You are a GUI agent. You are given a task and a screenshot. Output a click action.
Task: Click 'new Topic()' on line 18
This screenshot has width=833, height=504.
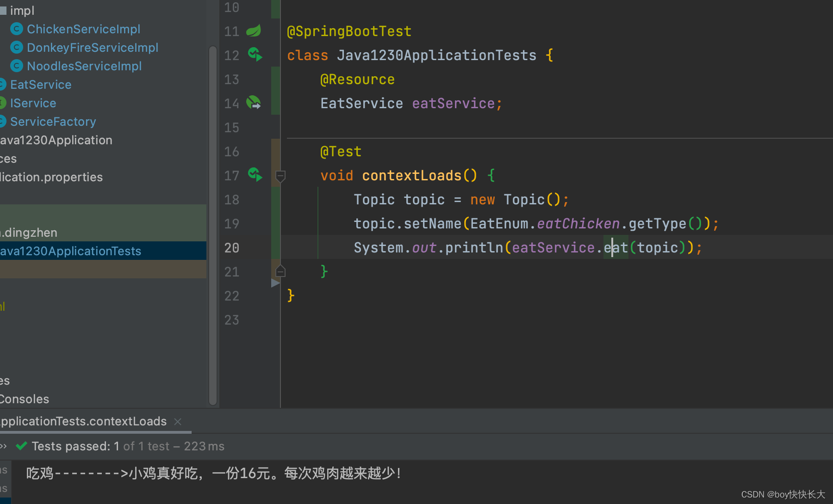click(516, 199)
